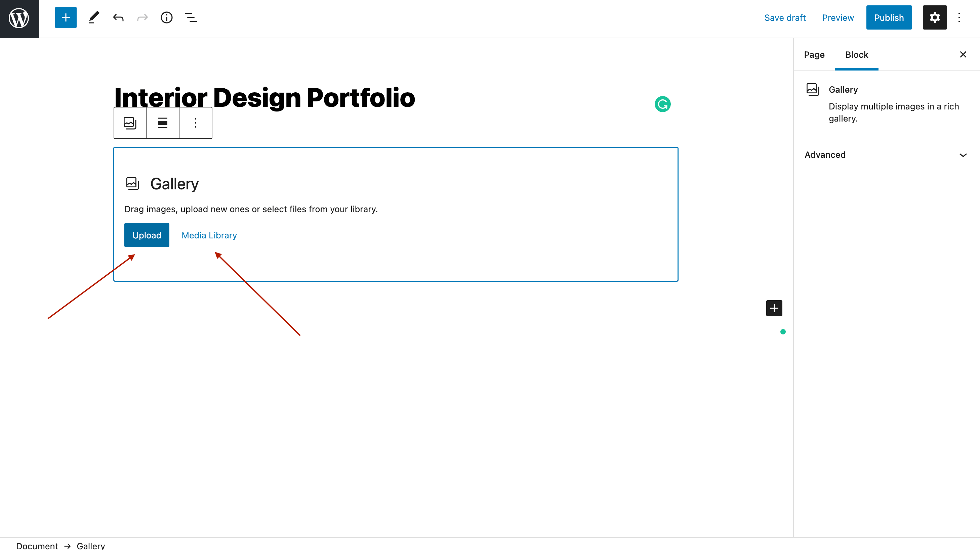Close the Block settings panel
This screenshot has width=980, height=550.
tap(964, 54)
